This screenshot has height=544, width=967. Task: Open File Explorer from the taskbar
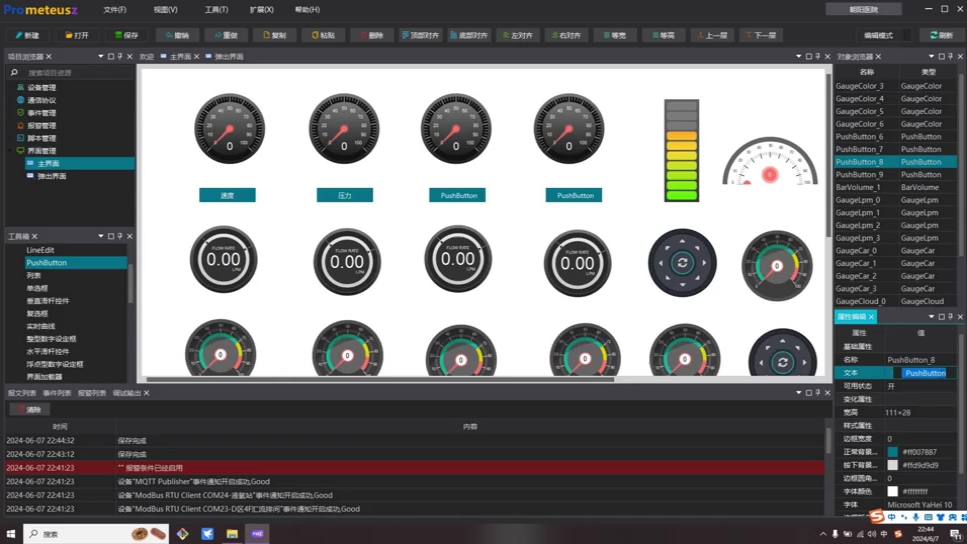click(232, 534)
